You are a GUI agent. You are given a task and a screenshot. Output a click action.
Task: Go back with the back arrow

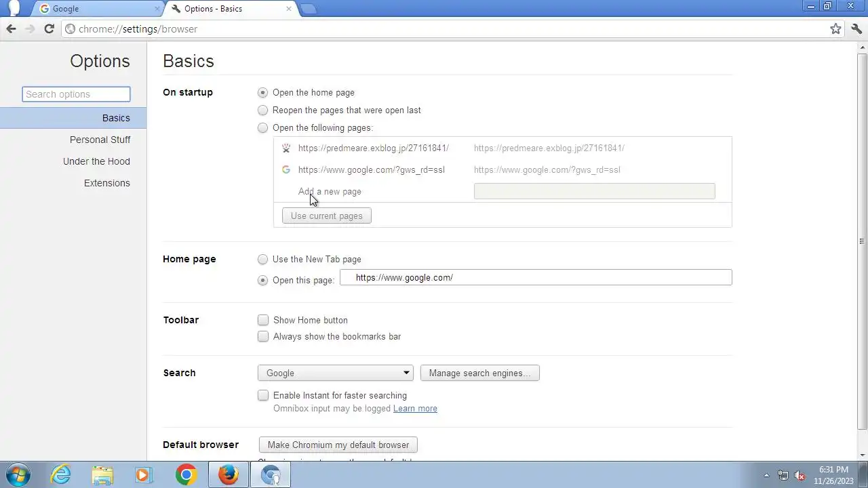coord(11,28)
